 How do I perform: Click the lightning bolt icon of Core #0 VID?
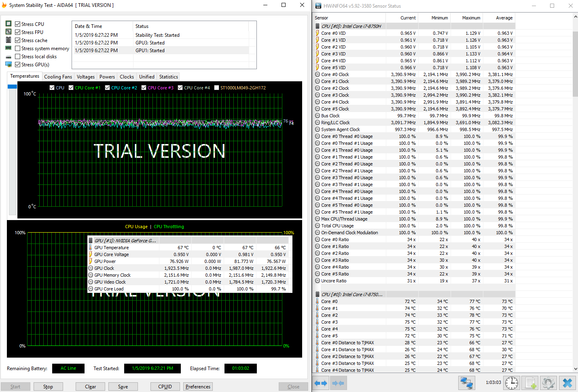point(318,33)
